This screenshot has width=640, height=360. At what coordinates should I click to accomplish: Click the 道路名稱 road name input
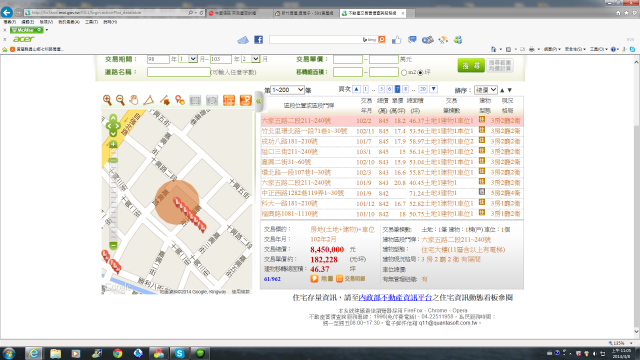pos(179,72)
